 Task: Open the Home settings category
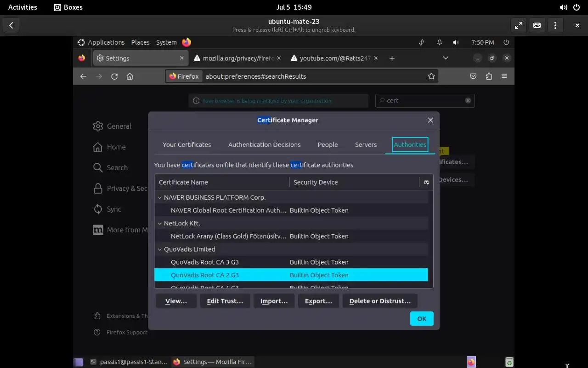109,147
